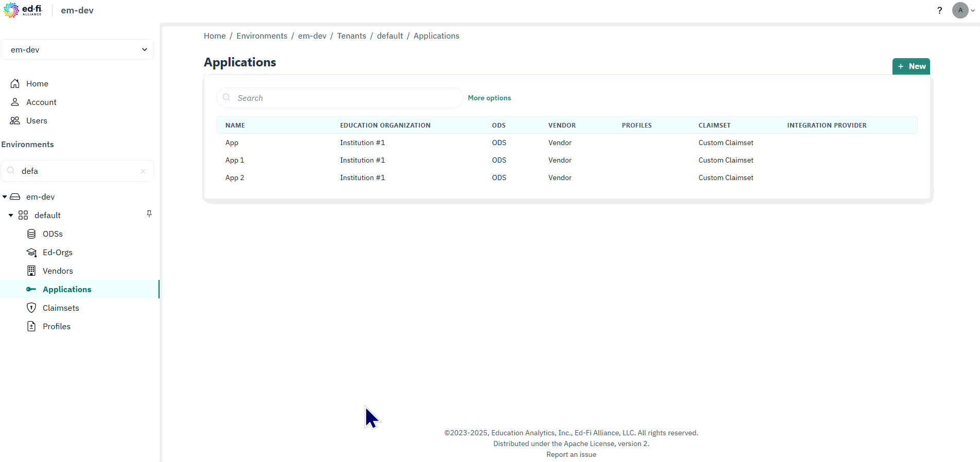Viewport: 980px width, 462px height.
Task: Click the Account person icon
Action: click(x=15, y=102)
